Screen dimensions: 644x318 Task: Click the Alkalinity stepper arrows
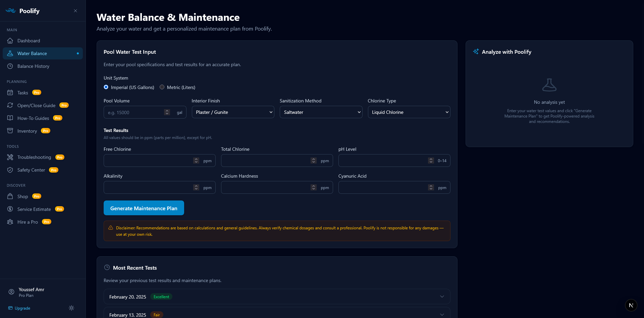point(196,187)
